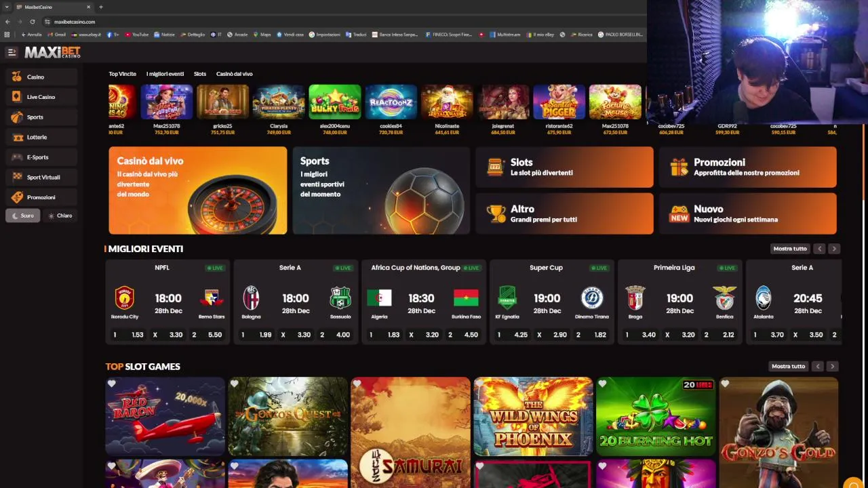Open the Casinò dal vivo banner
Screen dimensions: 868x488
[198, 190]
